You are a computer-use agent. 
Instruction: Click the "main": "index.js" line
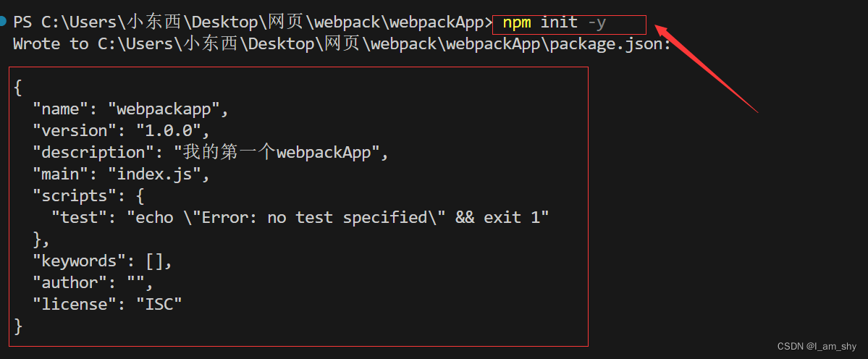click(121, 174)
